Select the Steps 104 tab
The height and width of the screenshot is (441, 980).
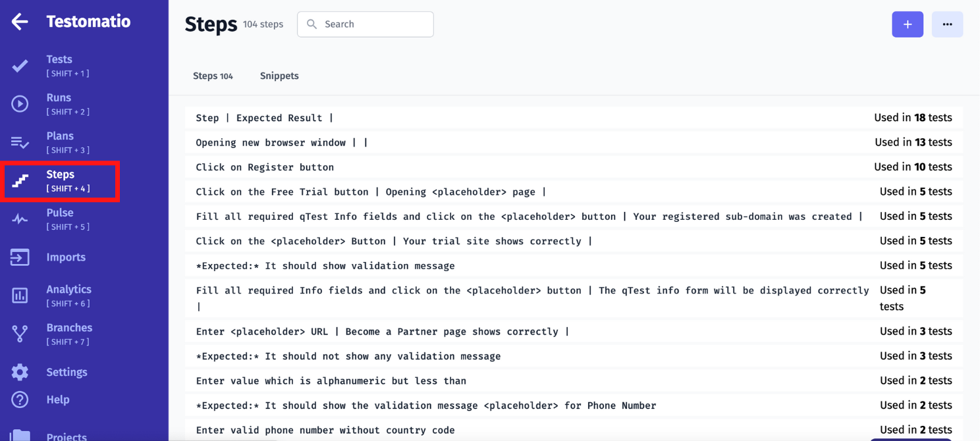[213, 76]
